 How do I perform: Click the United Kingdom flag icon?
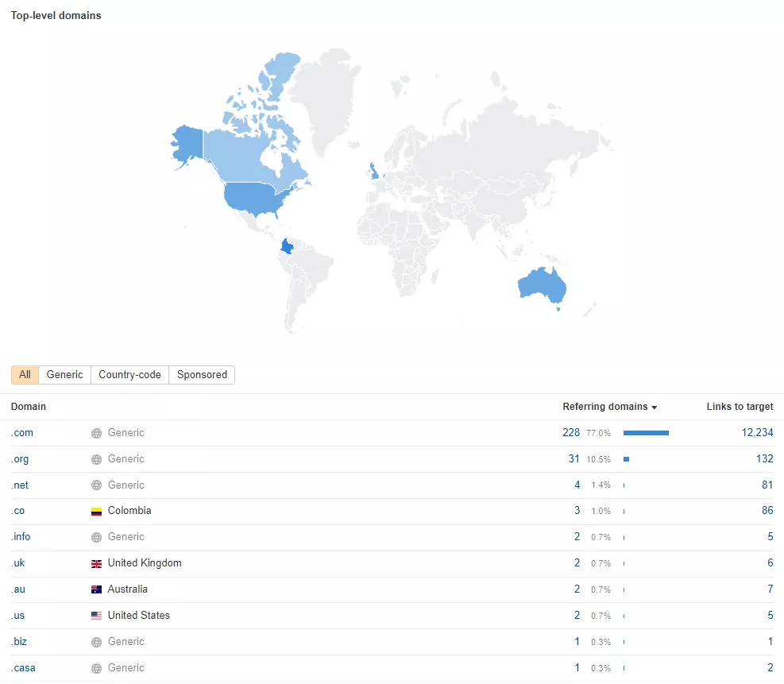[96, 563]
